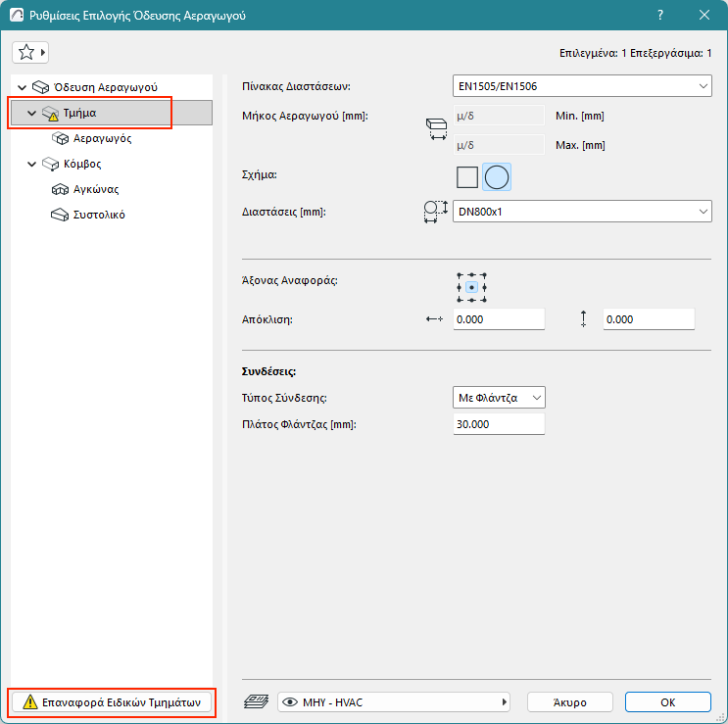Toggle the layer visibility eye icon
Image resolution: width=728 pixels, height=724 pixels.
290,702
